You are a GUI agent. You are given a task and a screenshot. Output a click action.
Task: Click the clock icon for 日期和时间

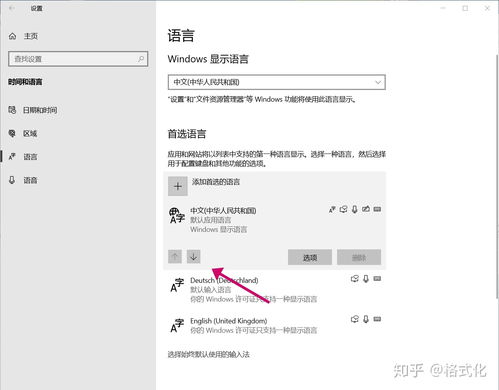pyautogui.click(x=12, y=110)
